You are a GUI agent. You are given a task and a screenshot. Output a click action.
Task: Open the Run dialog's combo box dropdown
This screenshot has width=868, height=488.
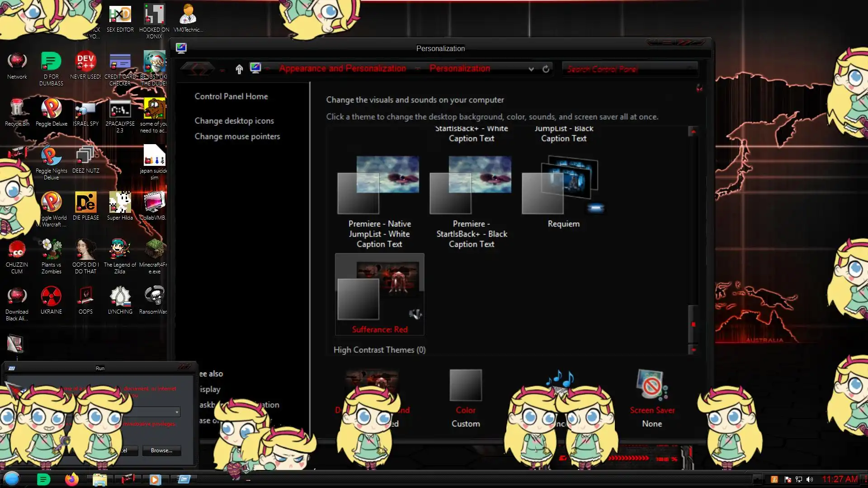177,412
